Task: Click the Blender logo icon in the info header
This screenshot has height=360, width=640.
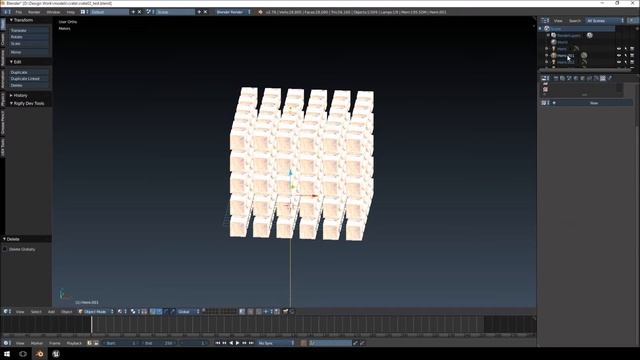Action: coord(260,12)
